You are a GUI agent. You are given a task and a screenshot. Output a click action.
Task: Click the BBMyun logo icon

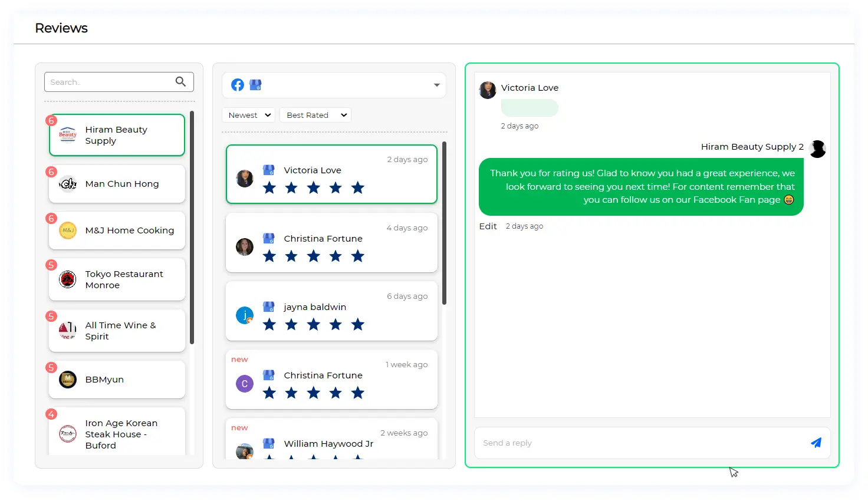(x=68, y=380)
